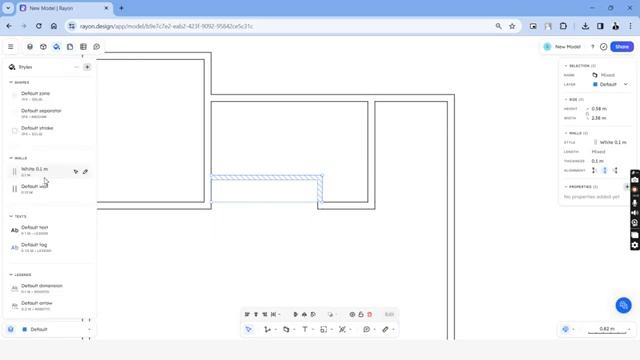The image size is (640, 360).
Task: Select the Default separator style
Action: point(49,113)
